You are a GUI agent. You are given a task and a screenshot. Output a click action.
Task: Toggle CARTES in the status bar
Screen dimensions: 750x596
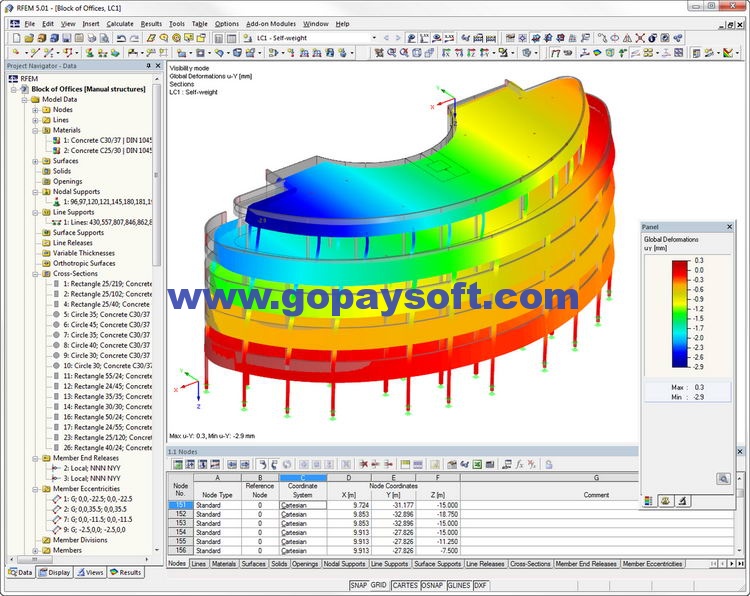pos(405,585)
